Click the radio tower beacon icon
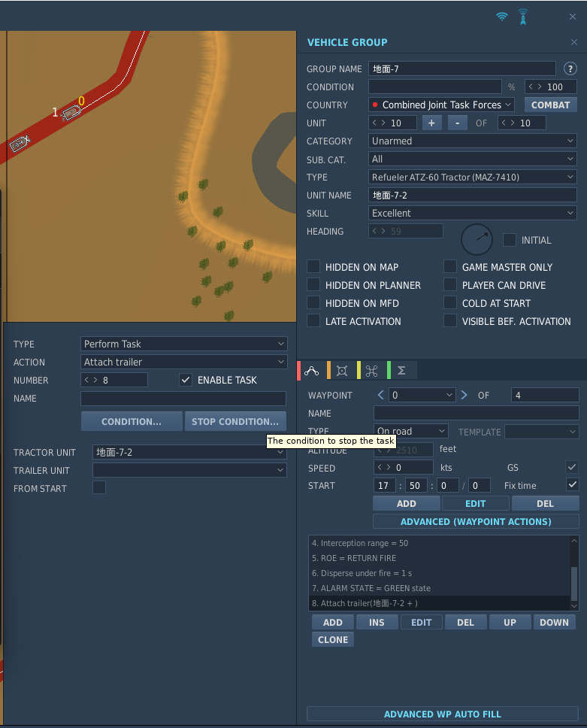Screen dimensions: 587x728 click(x=523, y=17)
